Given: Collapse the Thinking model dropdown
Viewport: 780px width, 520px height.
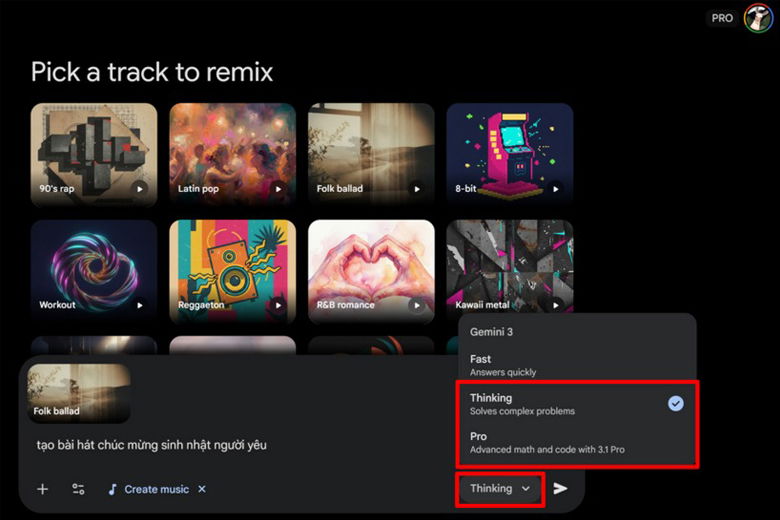Looking at the screenshot, I should pyautogui.click(x=501, y=489).
